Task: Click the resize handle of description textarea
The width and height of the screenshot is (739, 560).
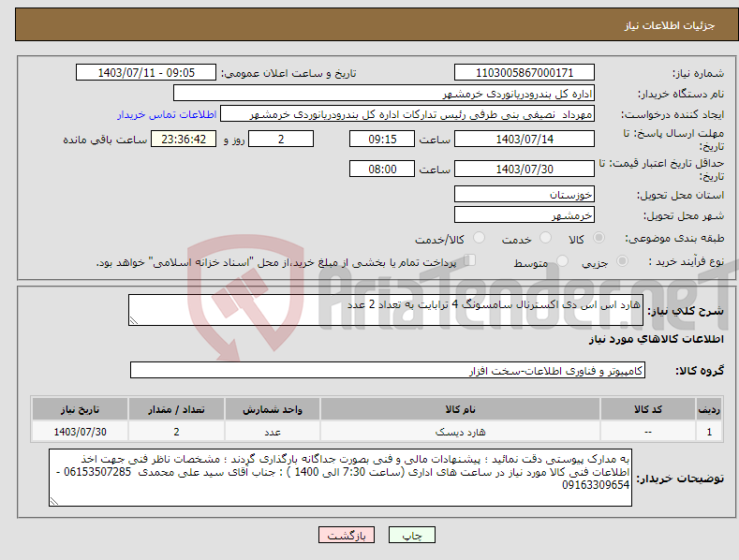Action: coord(133,320)
